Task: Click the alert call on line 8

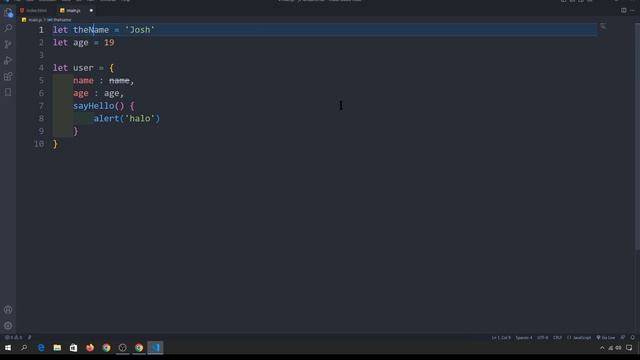Action: 106,118
